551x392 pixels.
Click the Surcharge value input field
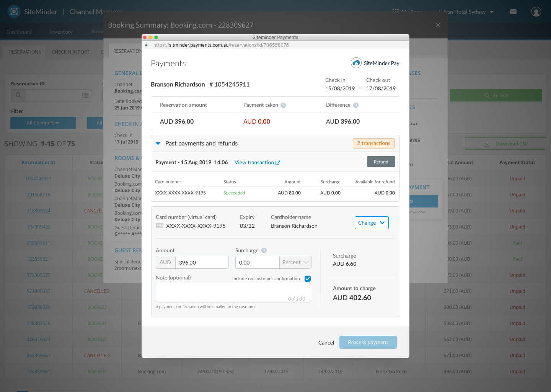coord(257,262)
